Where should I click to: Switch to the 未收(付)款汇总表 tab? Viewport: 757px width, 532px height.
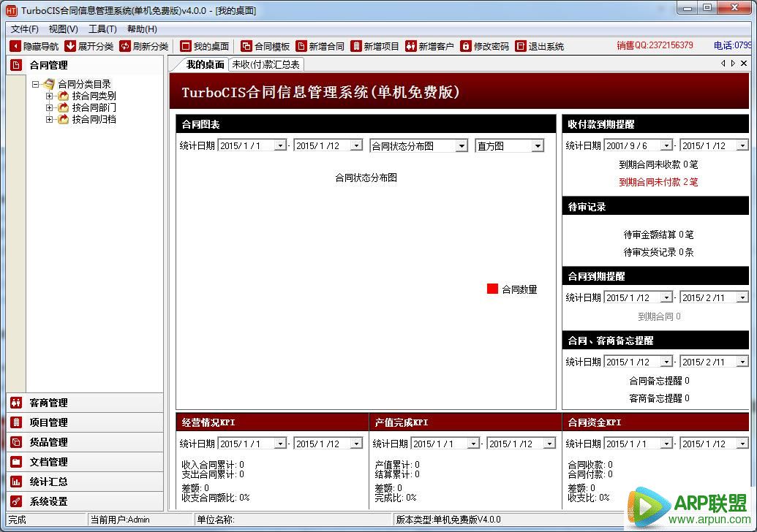(x=265, y=64)
